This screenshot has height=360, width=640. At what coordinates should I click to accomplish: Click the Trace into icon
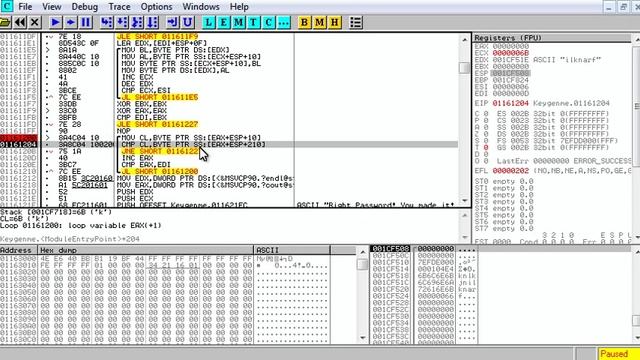tap(137, 22)
